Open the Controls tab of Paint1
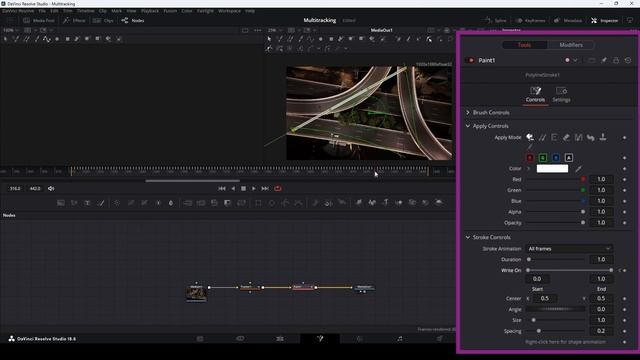The height and width of the screenshot is (360, 640). [x=535, y=95]
